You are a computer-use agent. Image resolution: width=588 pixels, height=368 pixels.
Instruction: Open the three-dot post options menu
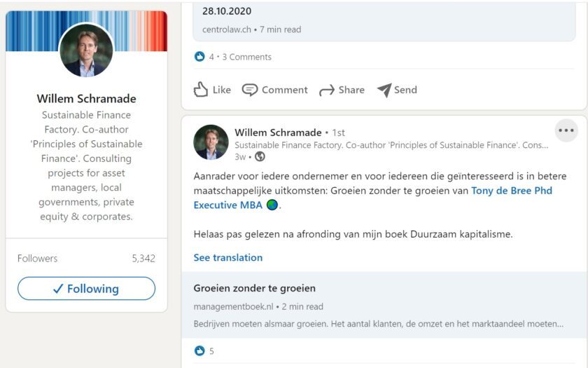pyautogui.click(x=566, y=130)
